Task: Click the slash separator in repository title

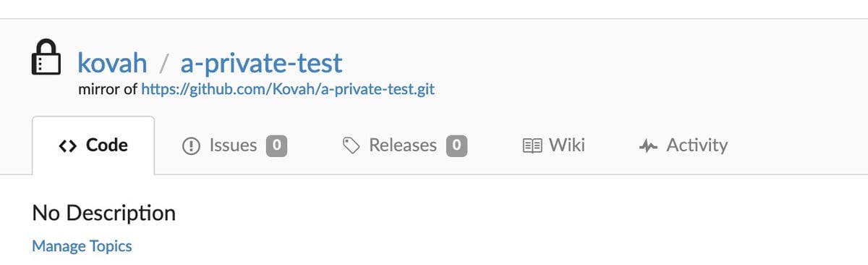Action: (x=164, y=64)
